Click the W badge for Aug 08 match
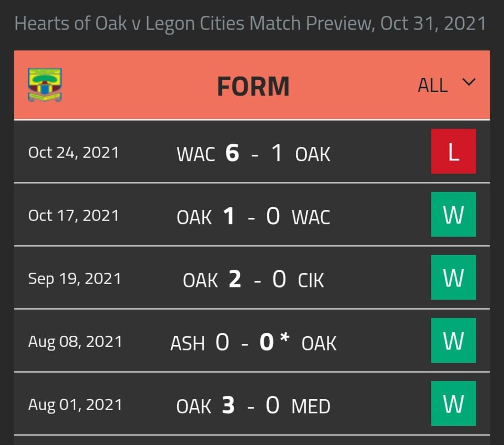 click(x=453, y=341)
